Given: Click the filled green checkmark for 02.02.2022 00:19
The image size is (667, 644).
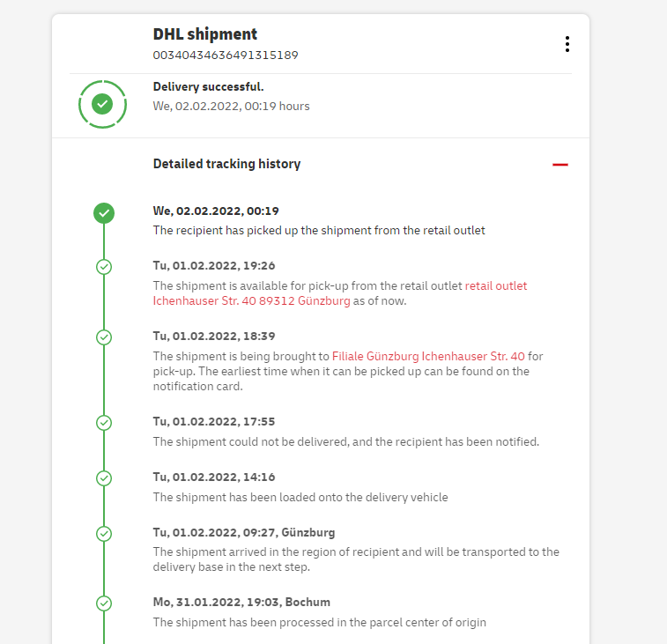Looking at the screenshot, I should pyautogui.click(x=104, y=212).
